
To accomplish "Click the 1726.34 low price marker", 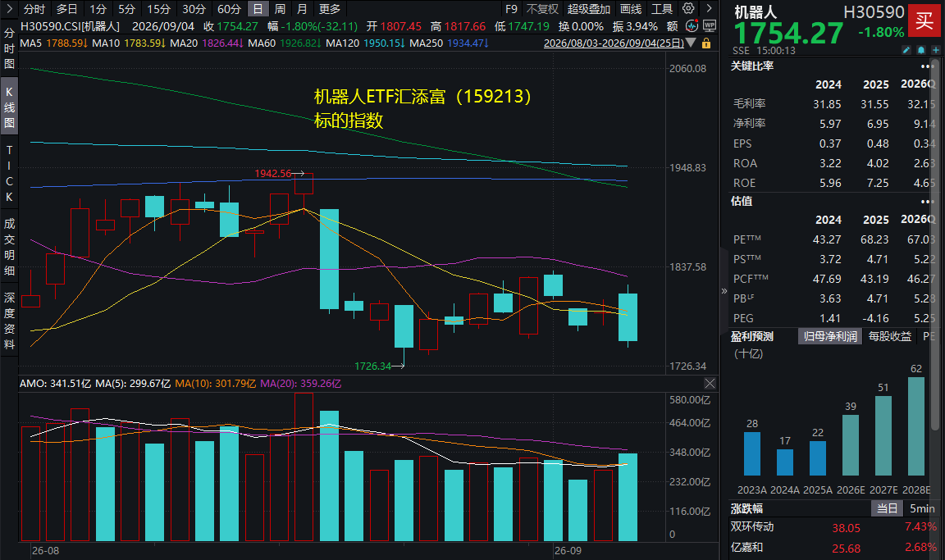I will coord(373,367).
